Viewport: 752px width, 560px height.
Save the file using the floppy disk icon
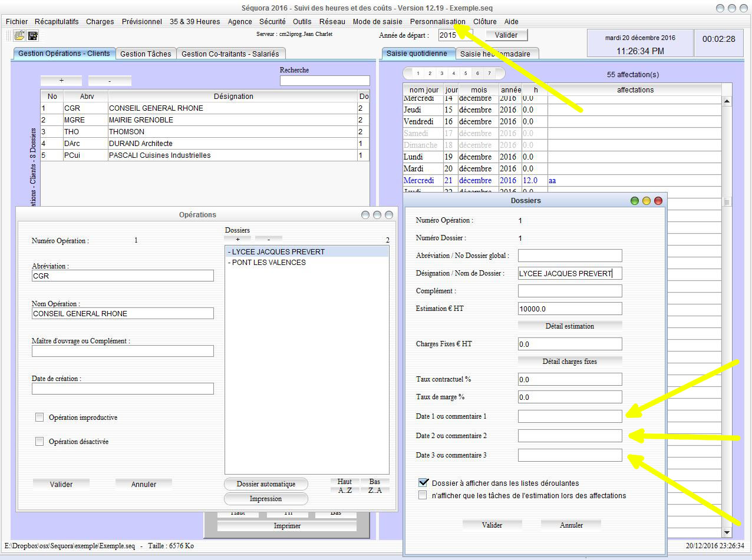point(33,36)
